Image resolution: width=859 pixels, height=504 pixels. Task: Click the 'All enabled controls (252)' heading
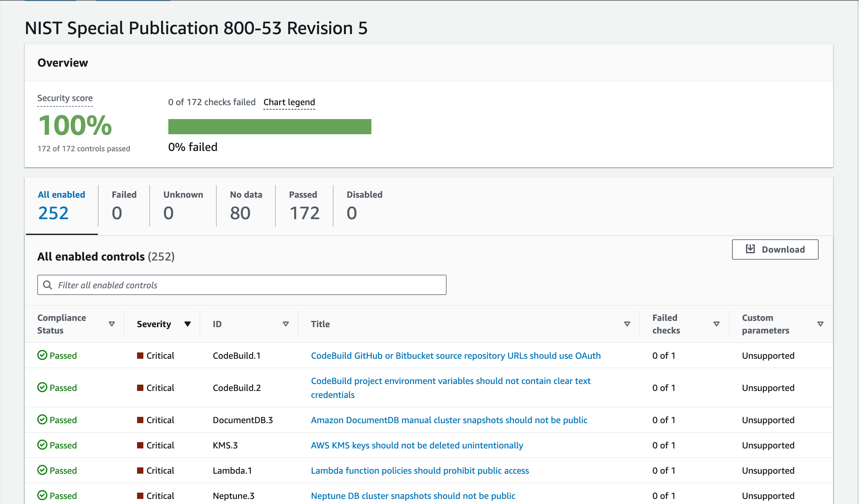tap(106, 256)
